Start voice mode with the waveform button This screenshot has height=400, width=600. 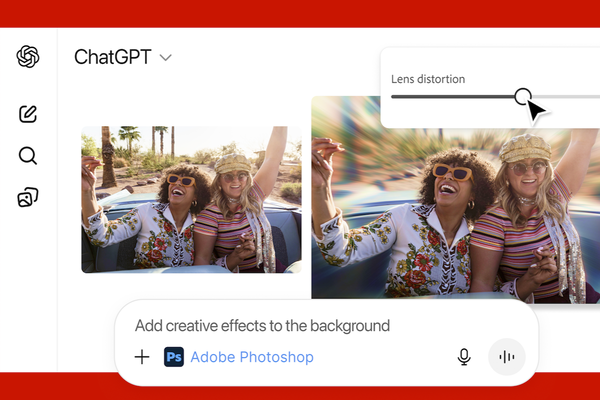pyautogui.click(x=507, y=357)
